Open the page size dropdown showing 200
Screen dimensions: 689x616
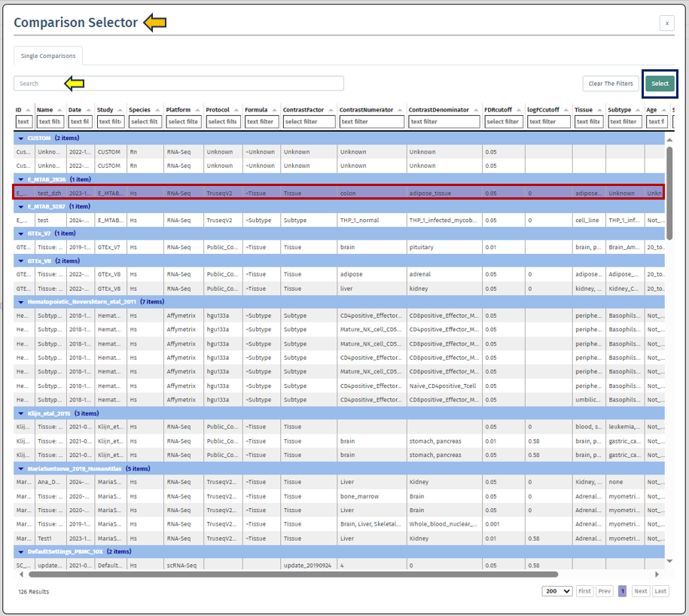coord(556,591)
